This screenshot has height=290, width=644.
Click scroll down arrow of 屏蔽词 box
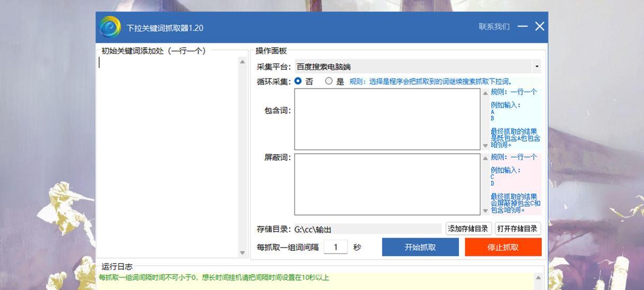pos(485,210)
